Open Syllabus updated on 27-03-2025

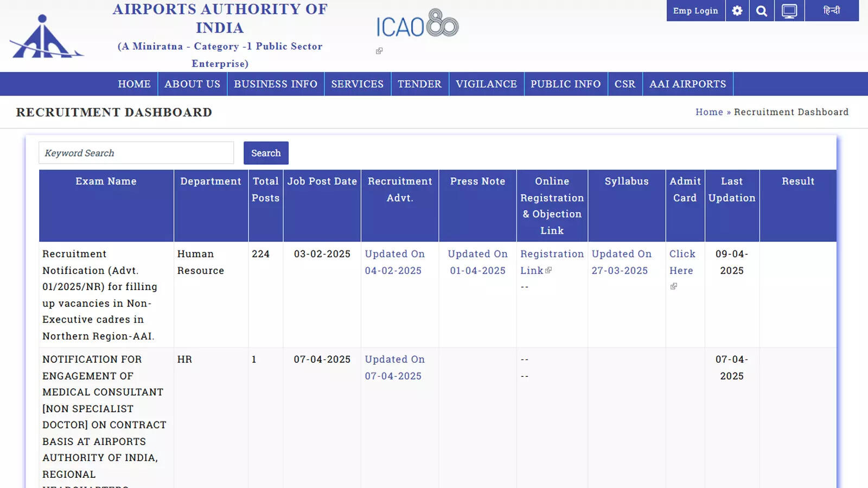(621, 262)
